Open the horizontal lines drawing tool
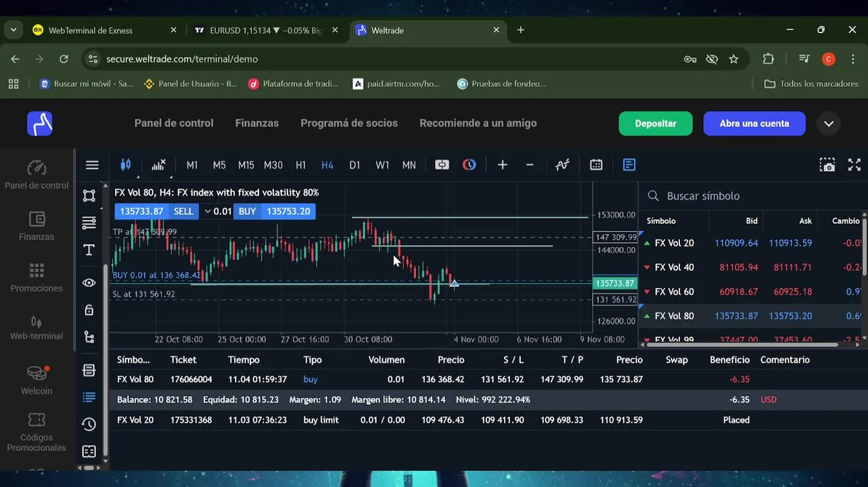This screenshot has width=868, height=487. 89,223
